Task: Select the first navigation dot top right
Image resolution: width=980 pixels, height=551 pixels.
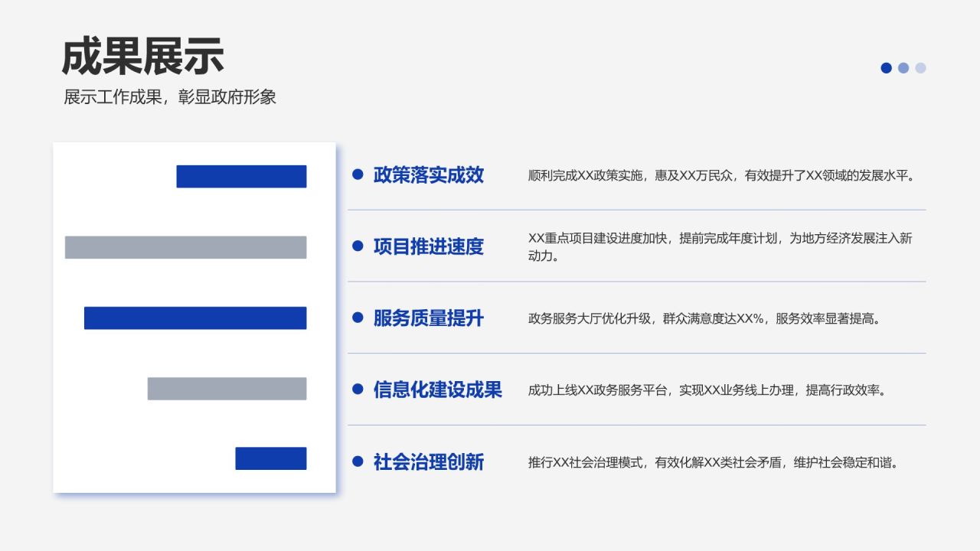Action: point(886,68)
